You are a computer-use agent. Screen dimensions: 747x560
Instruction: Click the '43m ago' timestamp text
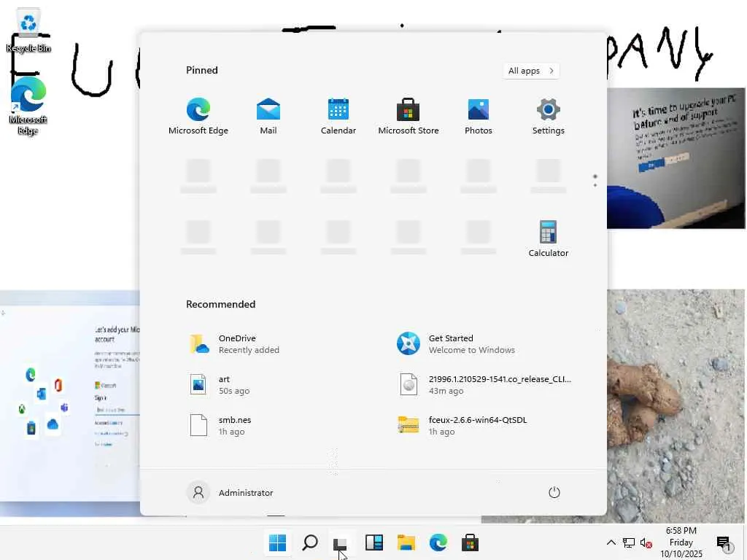coord(446,391)
